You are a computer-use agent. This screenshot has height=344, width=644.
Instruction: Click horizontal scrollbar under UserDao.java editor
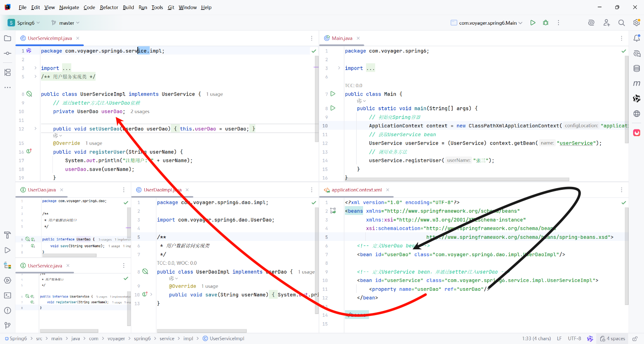69,255
